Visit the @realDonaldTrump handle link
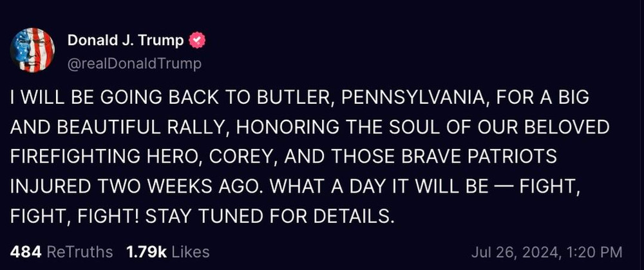 point(135,64)
